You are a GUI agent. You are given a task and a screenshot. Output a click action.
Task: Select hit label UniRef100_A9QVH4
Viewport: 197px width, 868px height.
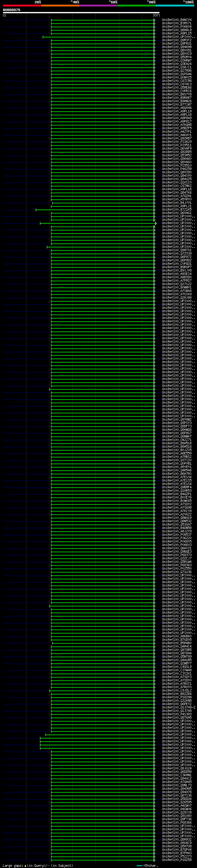pos(177,108)
